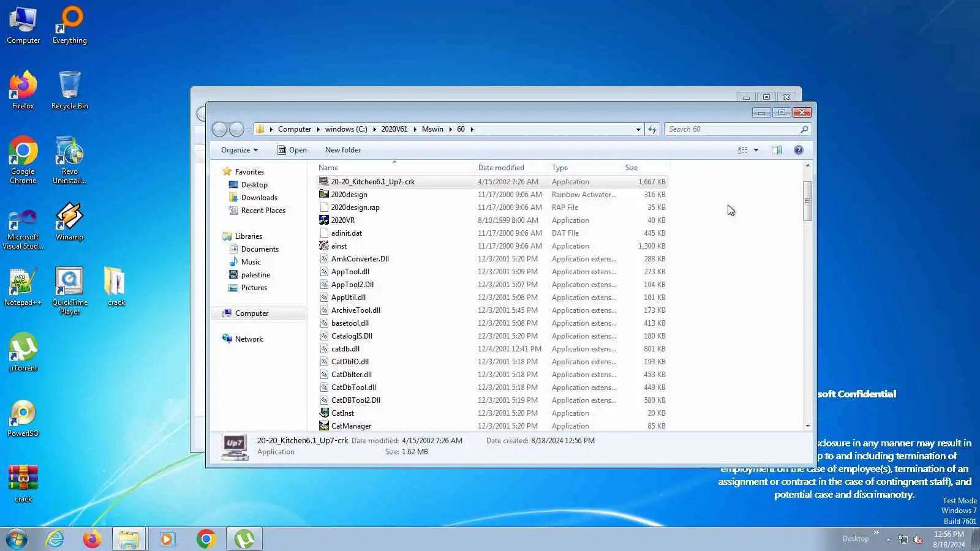Image resolution: width=980 pixels, height=551 pixels.
Task: Select Documents library
Action: tap(259, 249)
